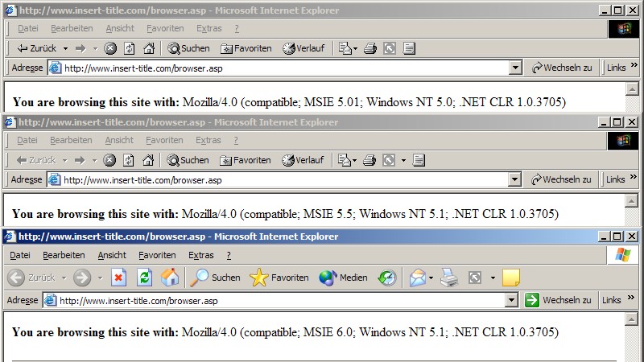Open the ? help menu in IE 5.5 window

(236, 140)
